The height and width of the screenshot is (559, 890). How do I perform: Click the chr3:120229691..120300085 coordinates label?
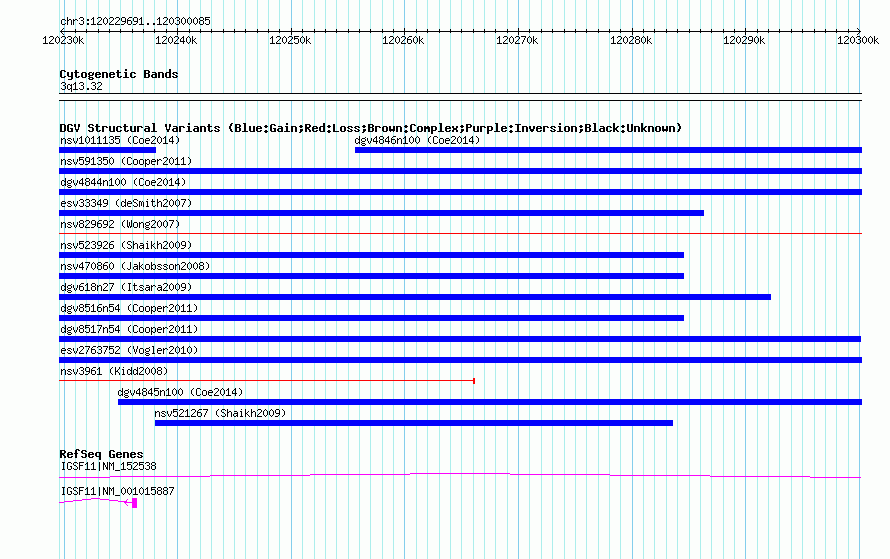[x=135, y=21]
